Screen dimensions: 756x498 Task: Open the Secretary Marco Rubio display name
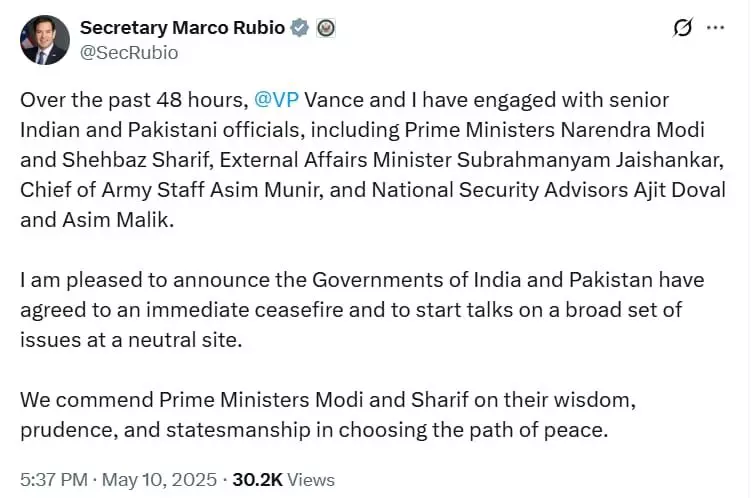point(181,27)
